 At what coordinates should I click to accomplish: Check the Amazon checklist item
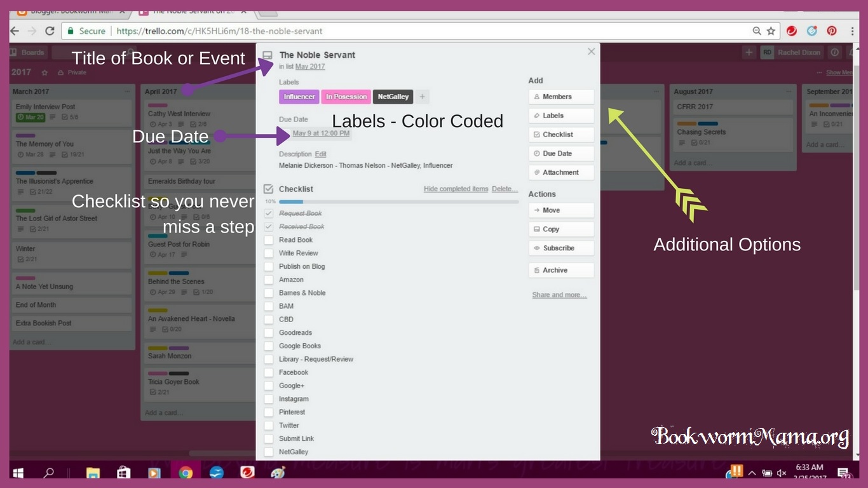pos(268,280)
